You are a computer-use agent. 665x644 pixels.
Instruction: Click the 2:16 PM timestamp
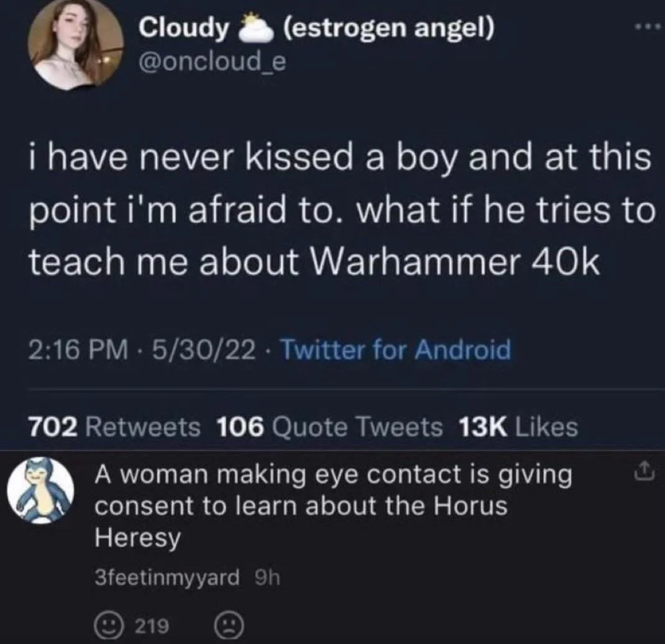[78, 349]
